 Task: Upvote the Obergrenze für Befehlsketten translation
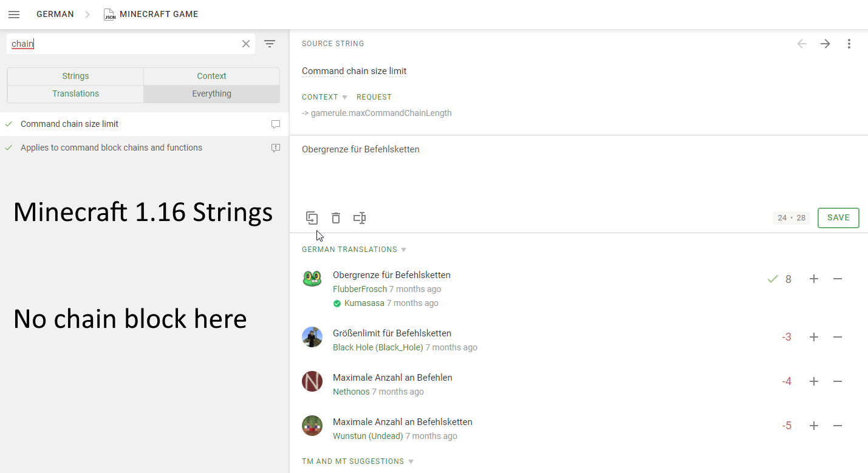[814, 279]
